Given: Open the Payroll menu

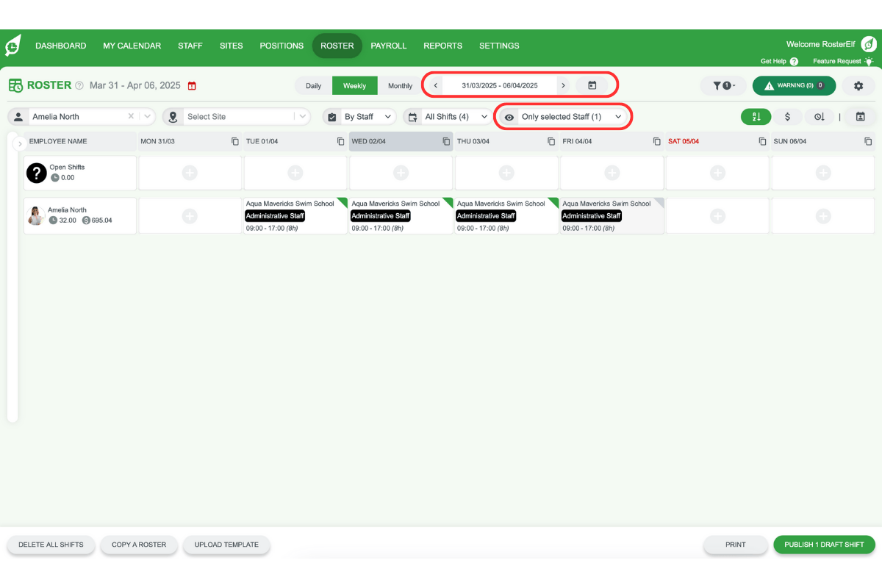Looking at the screenshot, I should (x=388, y=46).
